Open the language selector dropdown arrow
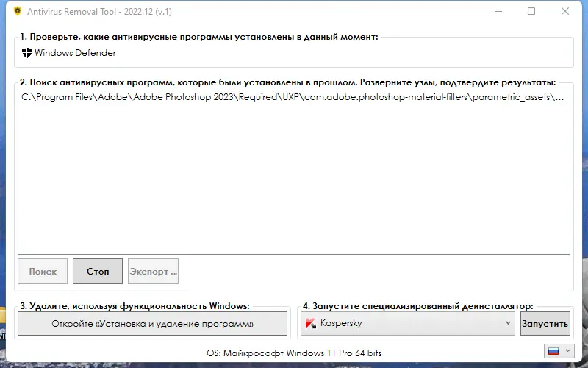This screenshot has height=368, width=588. tap(567, 351)
